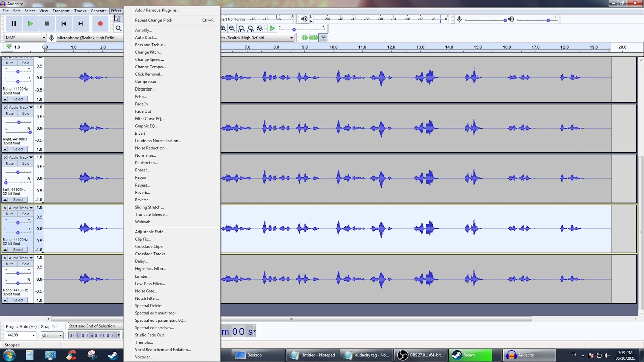Open the Snap-To Off dropdown
644x362 pixels.
pos(52,335)
